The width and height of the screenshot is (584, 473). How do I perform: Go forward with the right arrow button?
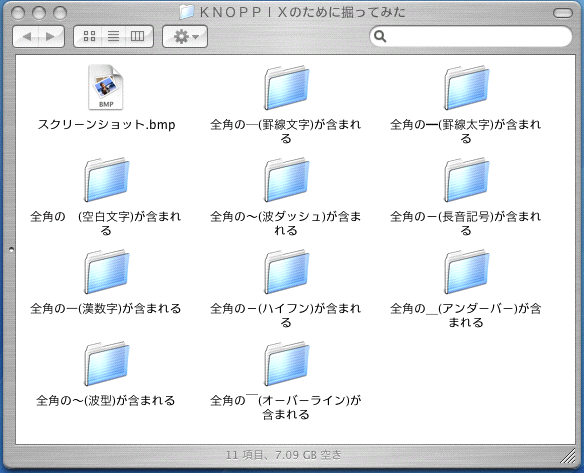(51, 36)
